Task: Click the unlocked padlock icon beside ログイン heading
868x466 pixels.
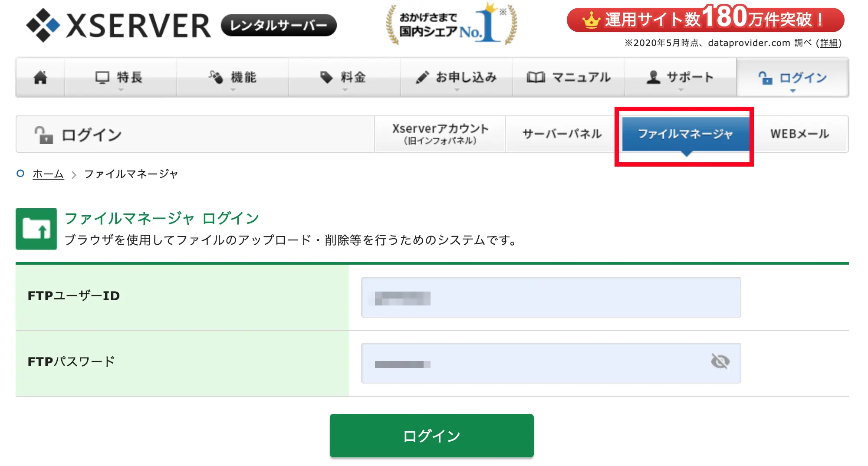Action: [x=43, y=135]
